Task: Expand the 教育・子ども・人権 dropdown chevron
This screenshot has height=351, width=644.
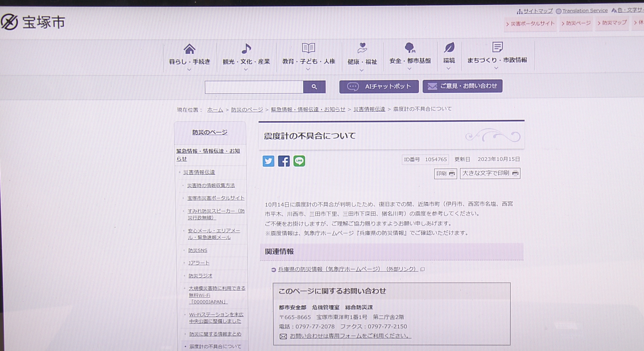Action: [308, 69]
